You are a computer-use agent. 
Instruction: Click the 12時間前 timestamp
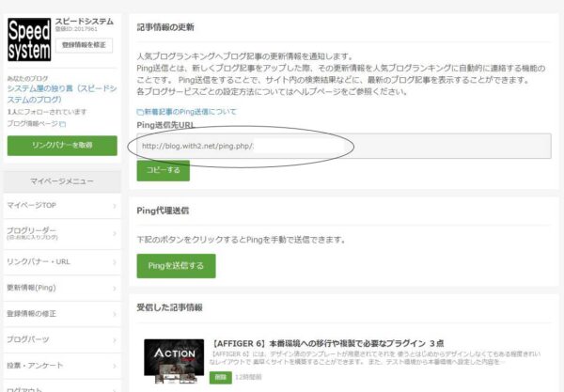pos(248,377)
